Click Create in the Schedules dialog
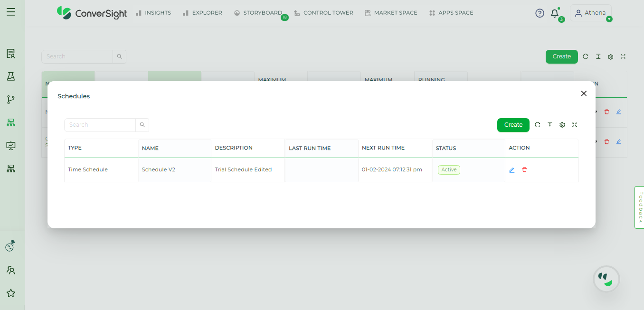The width and height of the screenshot is (644, 310). (x=513, y=125)
